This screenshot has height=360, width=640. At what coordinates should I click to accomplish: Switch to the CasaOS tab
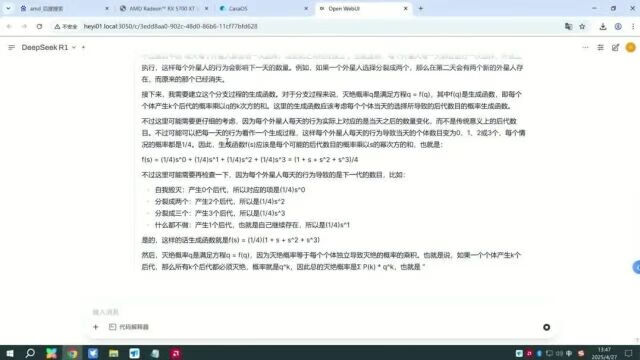pyautogui.click(x=264, y=8)
